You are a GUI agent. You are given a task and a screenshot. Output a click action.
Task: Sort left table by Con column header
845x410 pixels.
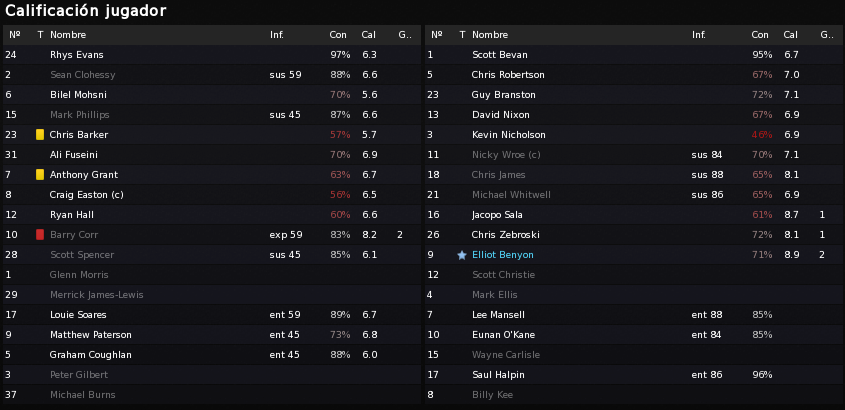pos(338,34)
